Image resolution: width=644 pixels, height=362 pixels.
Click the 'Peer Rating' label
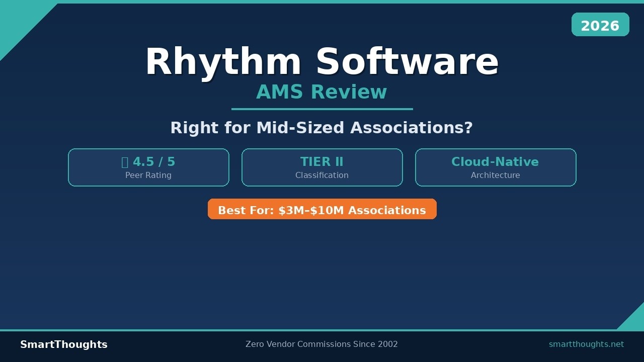click(148, 175)
